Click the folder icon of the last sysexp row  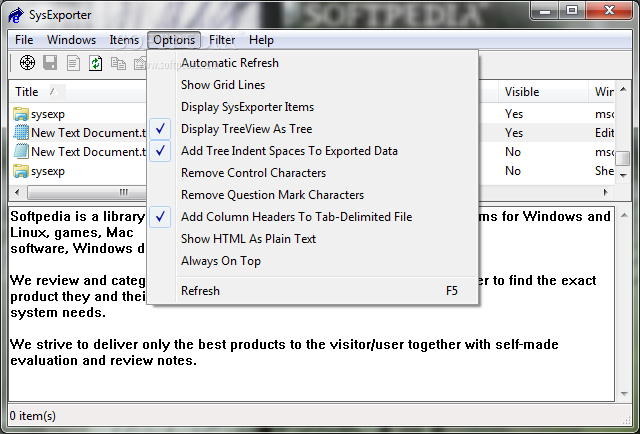[20, 171]
